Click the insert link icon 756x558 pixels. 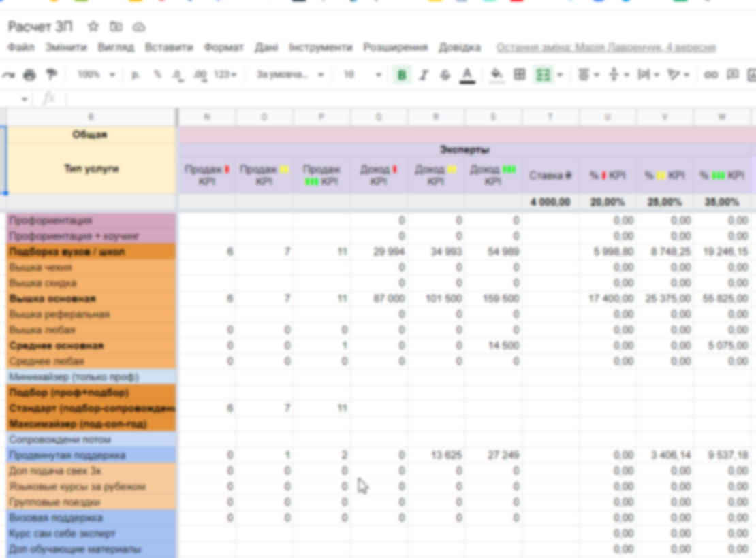tap(710, 75)
